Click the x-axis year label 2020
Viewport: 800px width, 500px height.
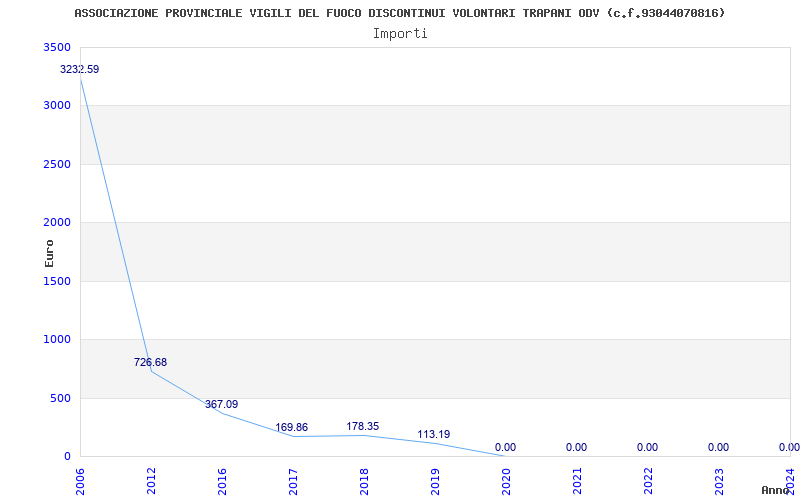506,481
